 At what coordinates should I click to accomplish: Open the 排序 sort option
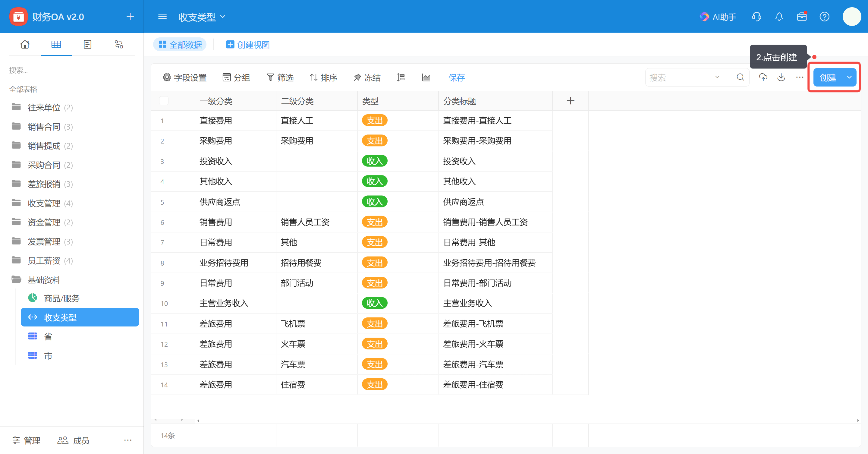323,77
